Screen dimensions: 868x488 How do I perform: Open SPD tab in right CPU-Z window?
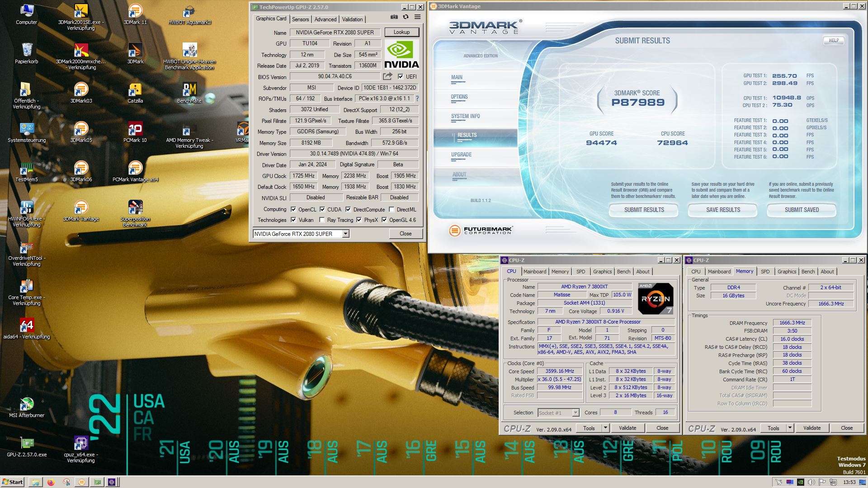765,272
